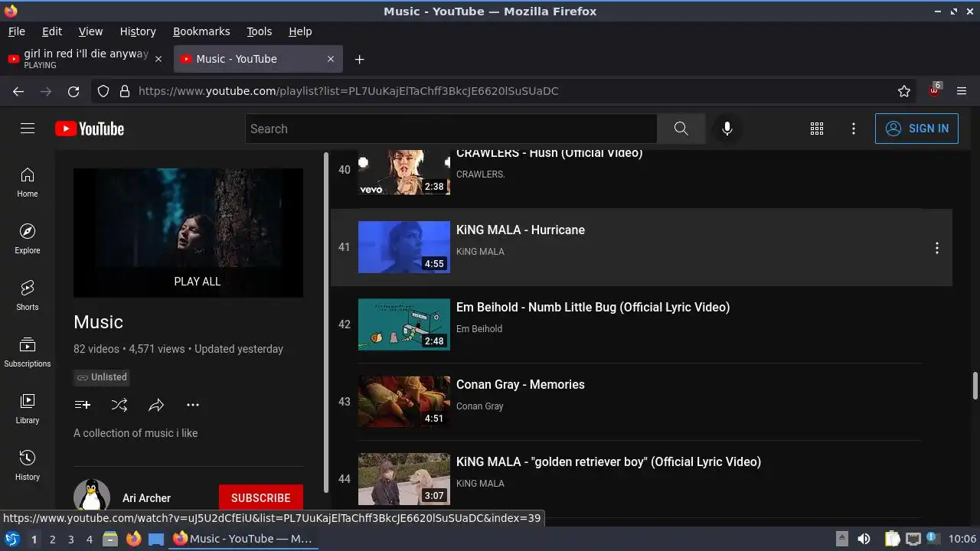Click the Numb Little Bug thumbnail
Screen dimensions: 980x551
[x=404, y=324]
